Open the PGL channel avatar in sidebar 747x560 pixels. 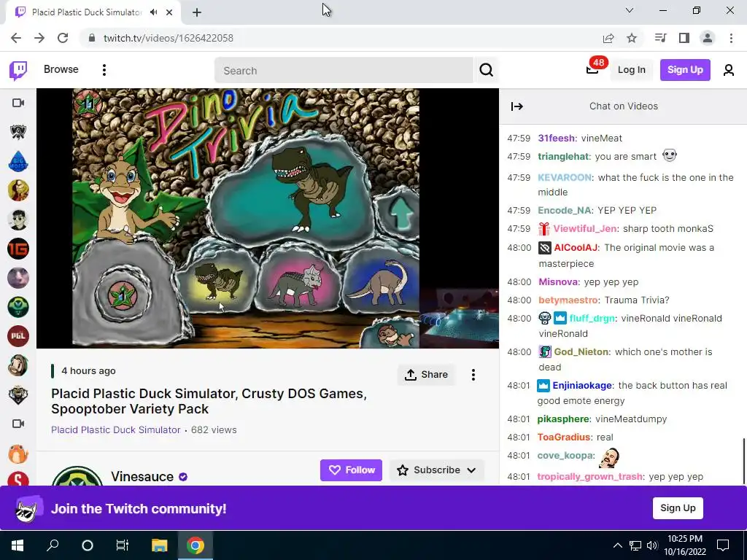point(18,336)
